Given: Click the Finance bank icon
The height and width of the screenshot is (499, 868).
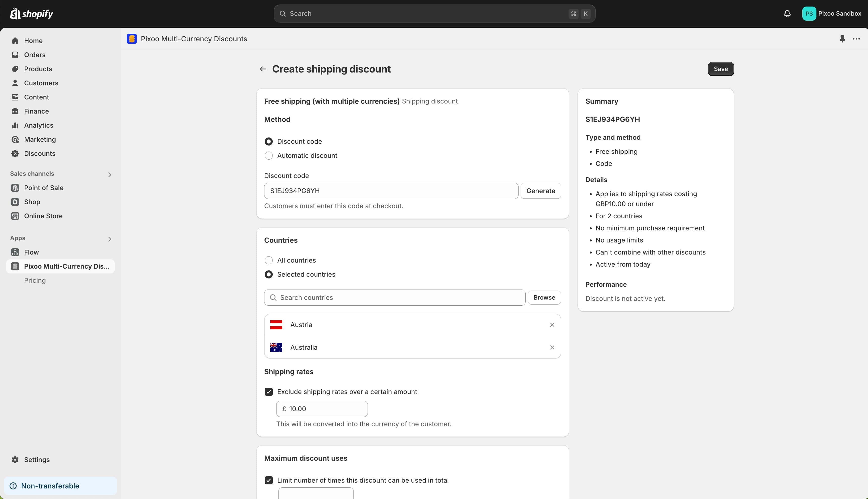Looking at the screenshot, I should coord(15,111).
